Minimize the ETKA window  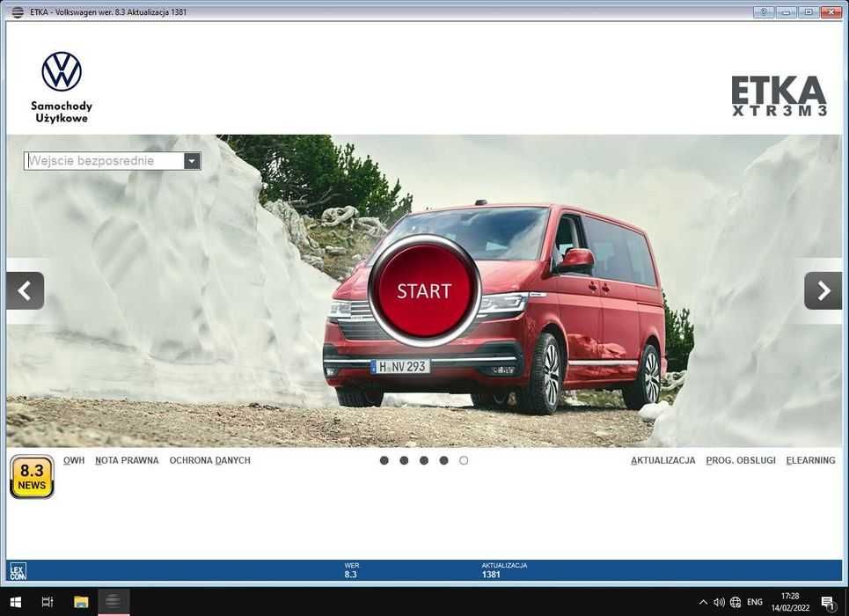click(x=787, y=12)
